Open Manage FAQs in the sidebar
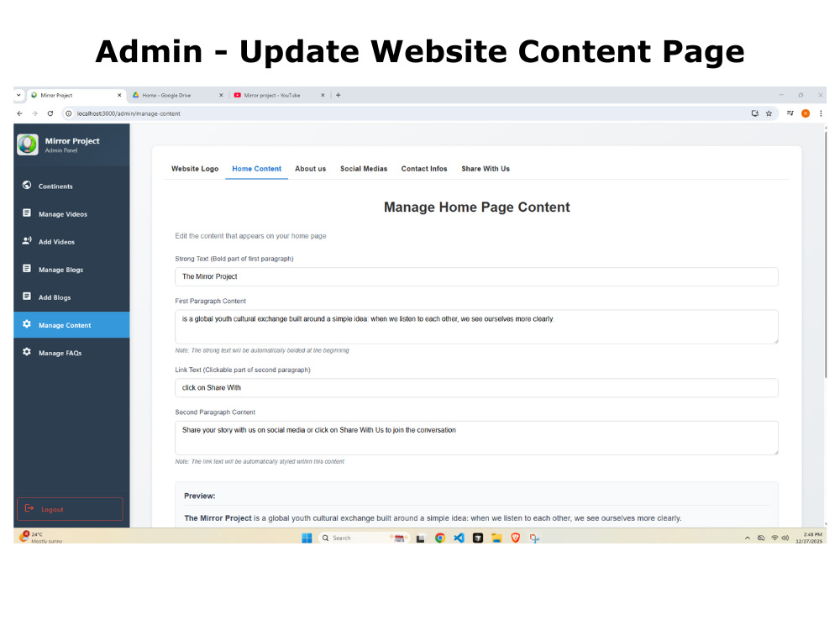Screen dimensions: 840x630 click(71, 353)
